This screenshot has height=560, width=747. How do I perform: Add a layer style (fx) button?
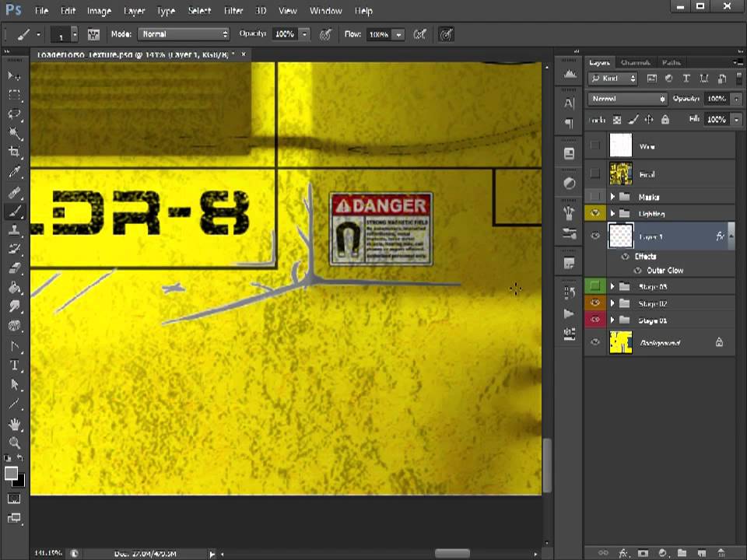[x=623, y=553]
